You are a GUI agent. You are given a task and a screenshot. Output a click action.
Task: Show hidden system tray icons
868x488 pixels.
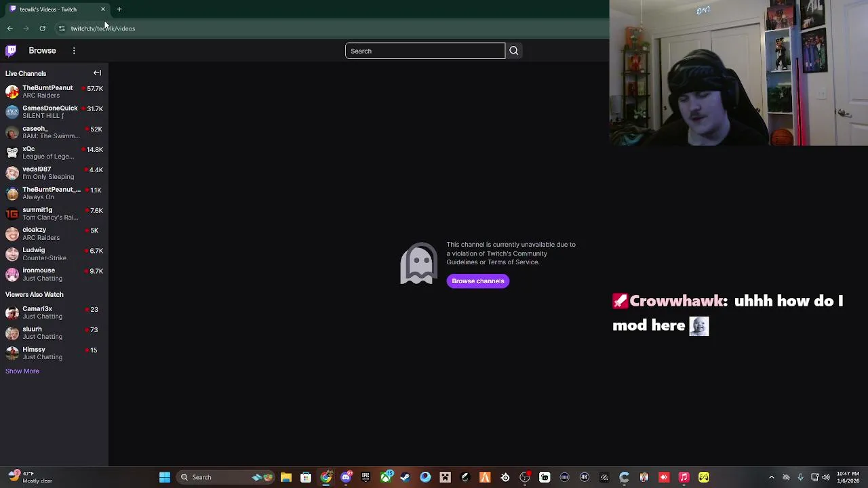tap(771, 477)
